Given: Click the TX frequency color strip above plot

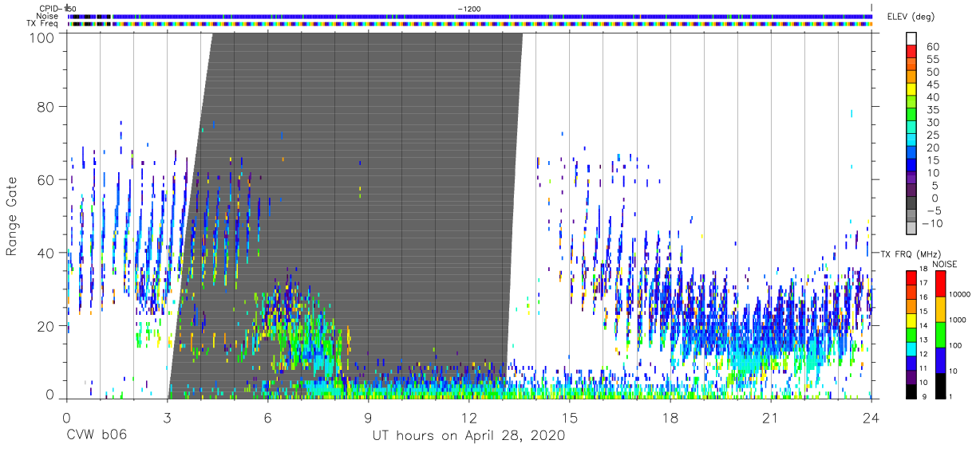Looking at the screenshot, I should [469, 24].
